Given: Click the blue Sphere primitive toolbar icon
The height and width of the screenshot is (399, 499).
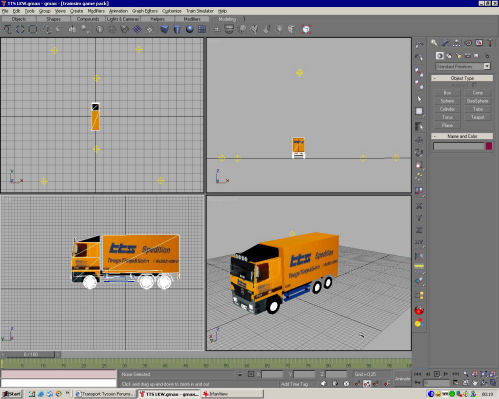Looking at the screenshot, I should 190,29.
